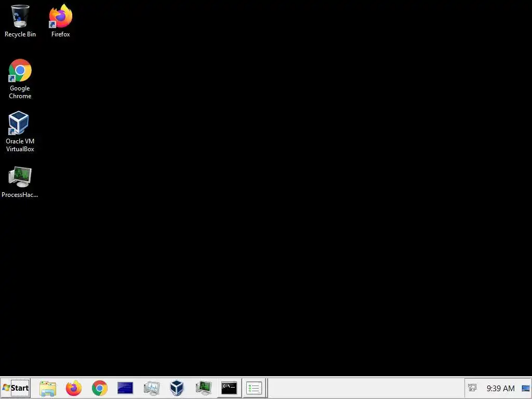
Task: Click the 9:39 AM clock
Action: [500, 388]
